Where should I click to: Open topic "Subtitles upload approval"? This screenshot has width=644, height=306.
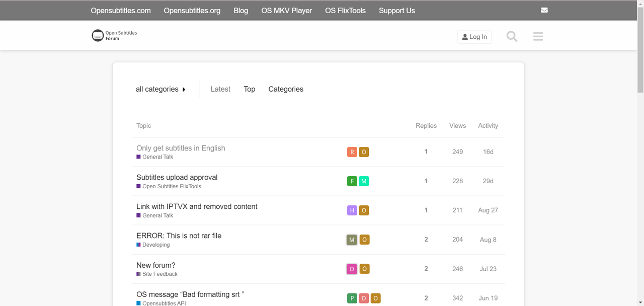coord(177,177)
